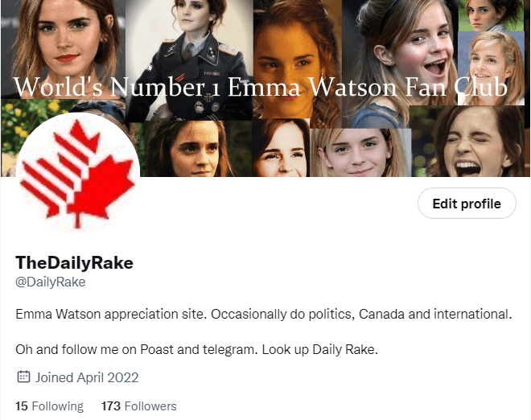Open the 15 Following list
Image resolution: width=531 pixels, height=420 pixels.
pyautogui.click(x=49, y=406)
